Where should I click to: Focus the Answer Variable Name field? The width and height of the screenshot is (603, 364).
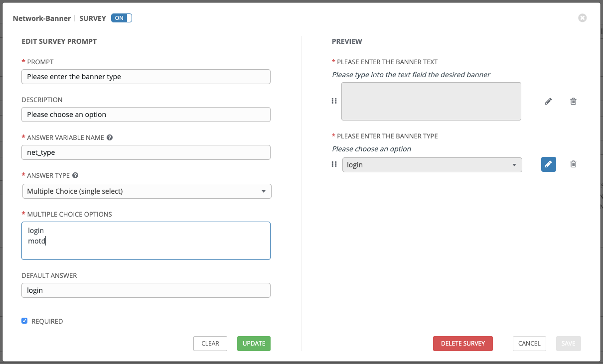pos(146,152)
